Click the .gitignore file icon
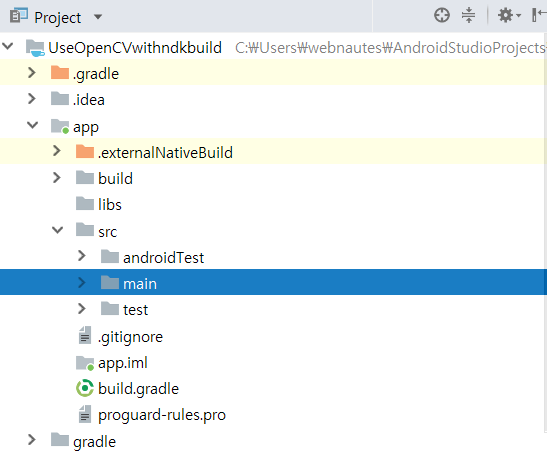Screen dimensions: 547x452 pos(85,336)
